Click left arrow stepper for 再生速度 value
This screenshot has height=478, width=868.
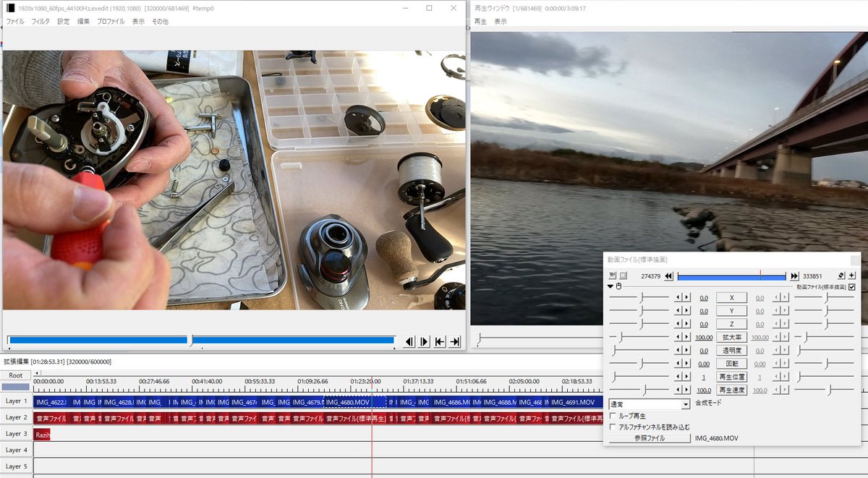pos(678,390)
